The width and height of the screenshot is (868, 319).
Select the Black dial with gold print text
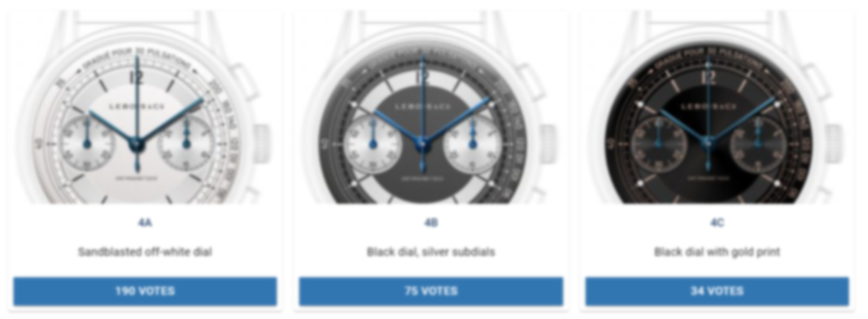(717, 252)
